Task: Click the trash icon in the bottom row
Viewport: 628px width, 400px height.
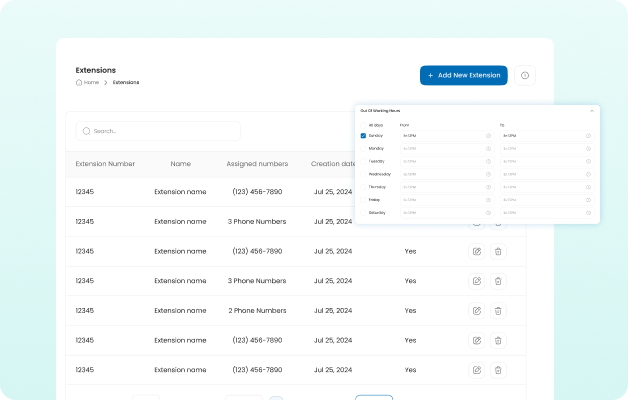Action: click(498, 370)
